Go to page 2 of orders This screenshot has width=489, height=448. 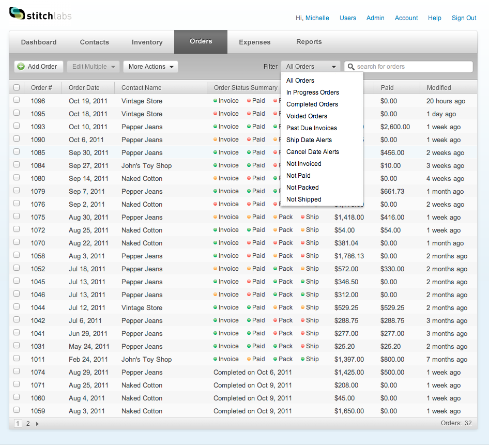[28, 424]
